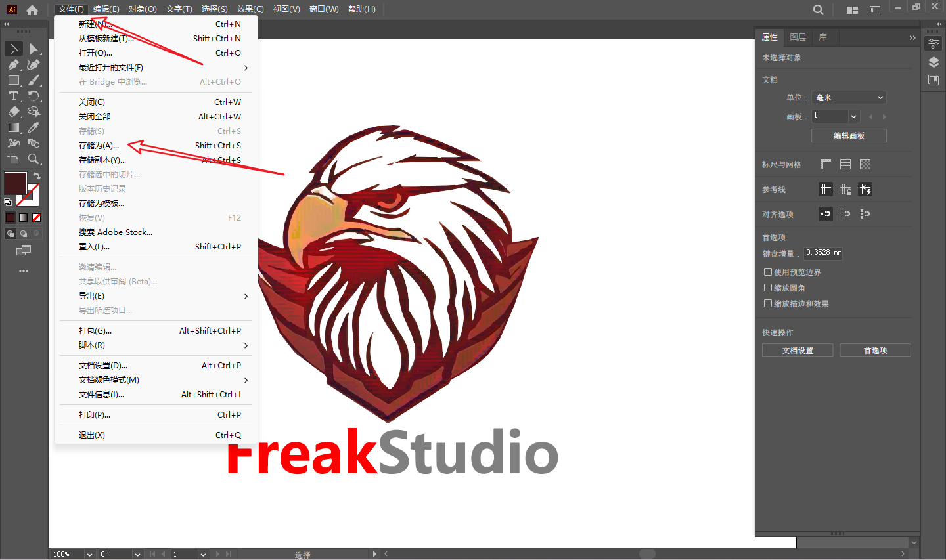The width and height of the screenshot is (946, 560).
Task: Choose 退出(X) menu item
Action: [156, 435]
